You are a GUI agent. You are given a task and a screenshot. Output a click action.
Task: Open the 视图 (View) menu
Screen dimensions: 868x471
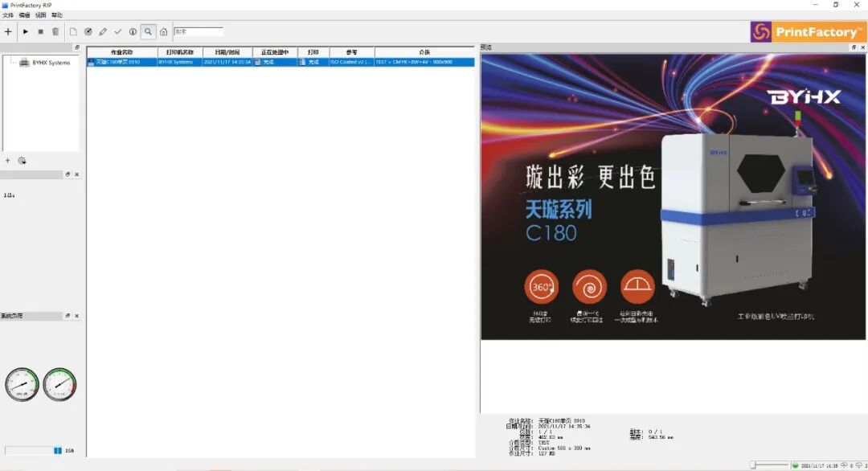40,15
